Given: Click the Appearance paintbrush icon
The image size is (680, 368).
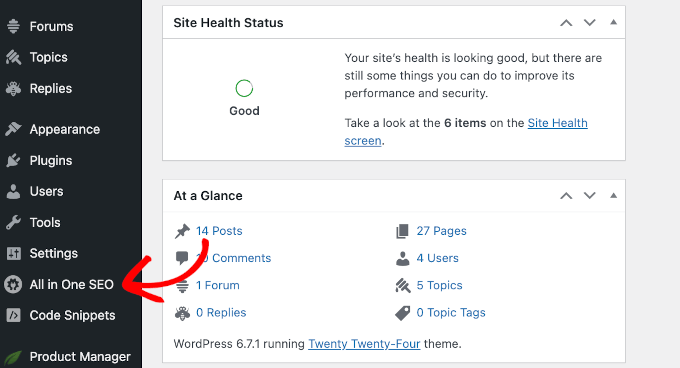Looking at the screenshot, I should click(x=13, y=129).
